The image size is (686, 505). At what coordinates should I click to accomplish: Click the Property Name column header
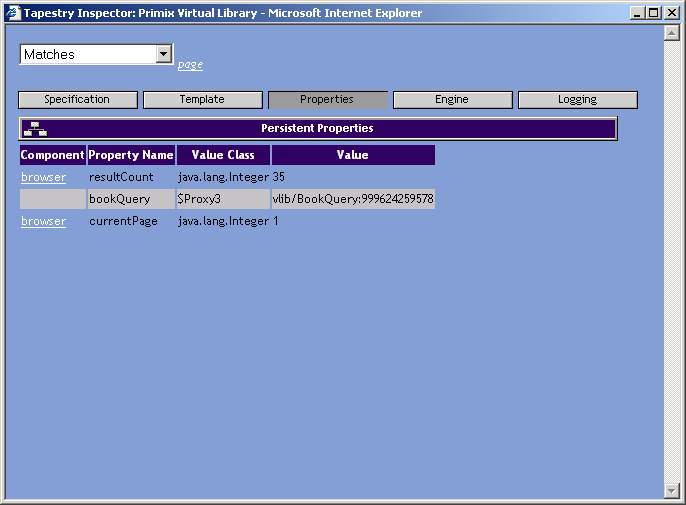(131, 155)
